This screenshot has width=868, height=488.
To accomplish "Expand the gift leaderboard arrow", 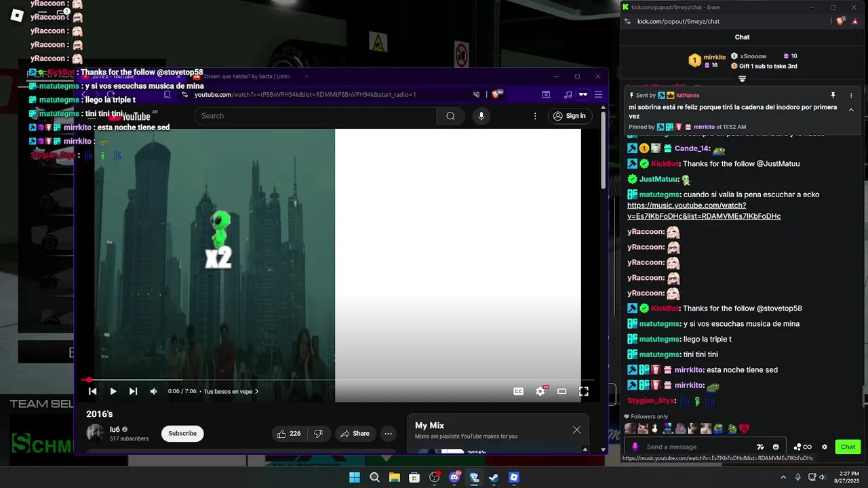I will (x=743, y=79).
